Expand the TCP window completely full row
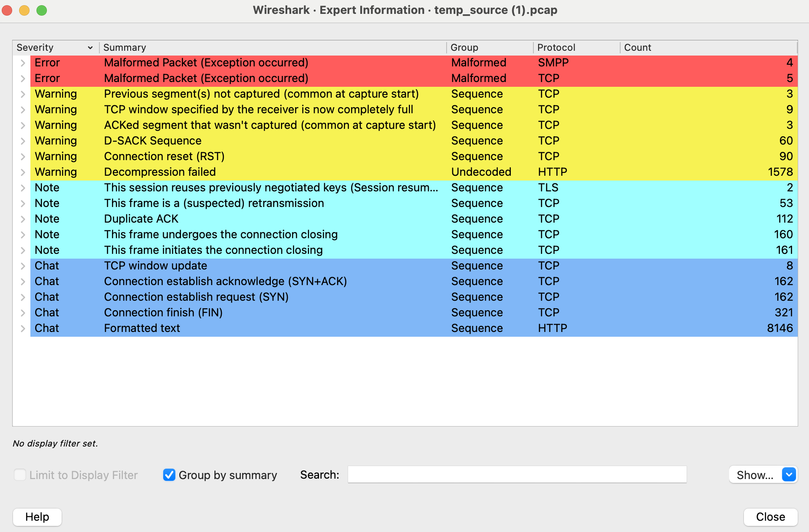 [x=23, y=110]
